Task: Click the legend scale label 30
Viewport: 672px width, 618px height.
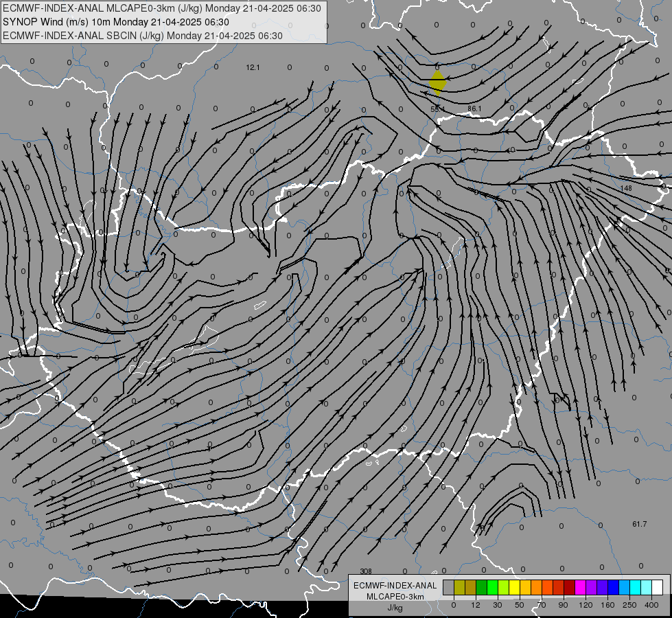Action: (498, 605)
